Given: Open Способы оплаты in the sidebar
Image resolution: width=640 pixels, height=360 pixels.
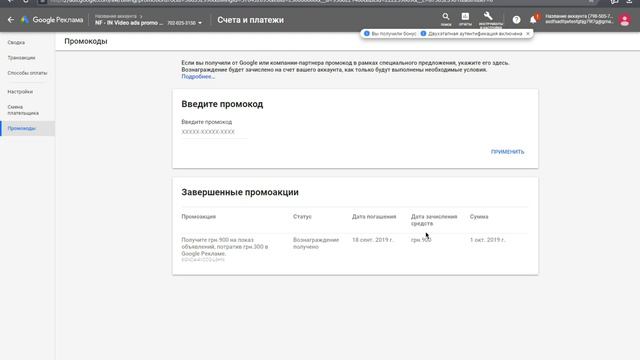Looking at the screenshot, I should [27, 73].
